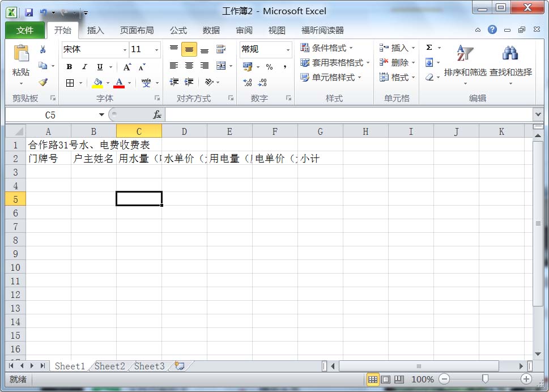549x392 pixels.
Task: Click the Format Painter brush icon
Action: click(x=43, y=82)
